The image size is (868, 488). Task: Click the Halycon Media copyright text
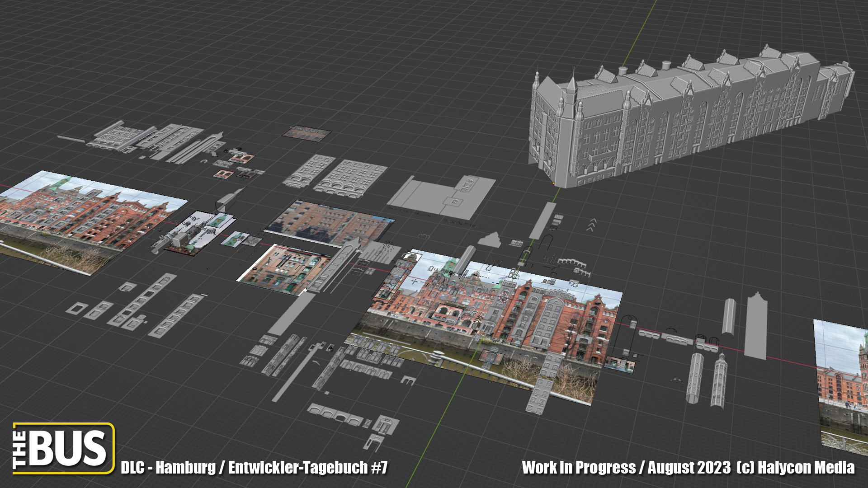coord(796,468)
